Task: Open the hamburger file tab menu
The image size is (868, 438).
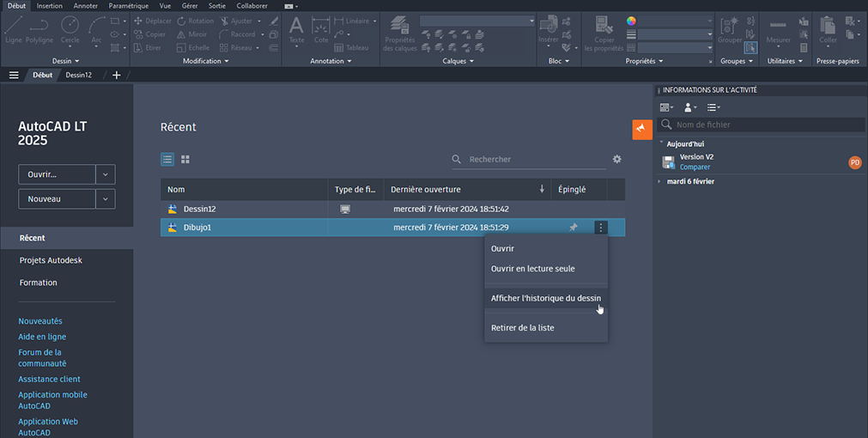Action: 14,75
